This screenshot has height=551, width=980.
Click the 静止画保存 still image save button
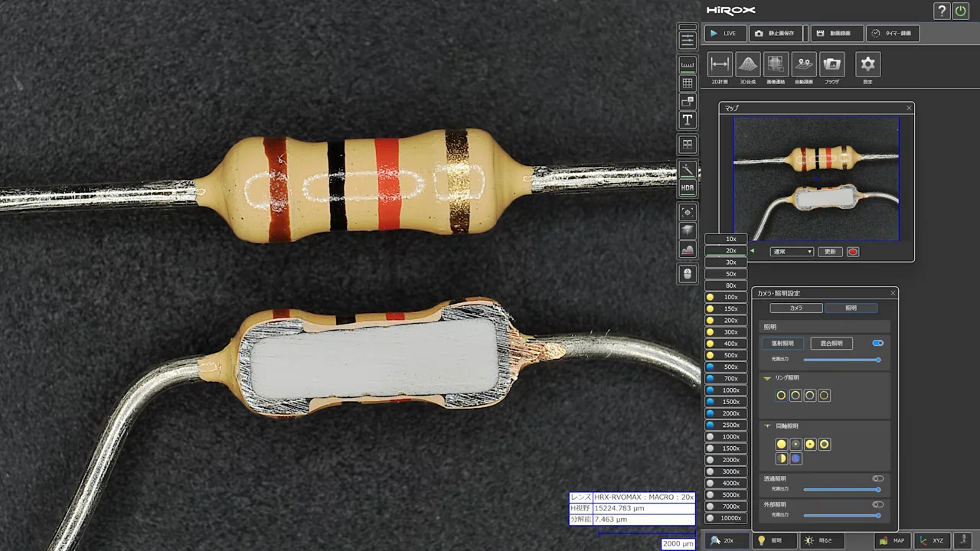(776, 34)
